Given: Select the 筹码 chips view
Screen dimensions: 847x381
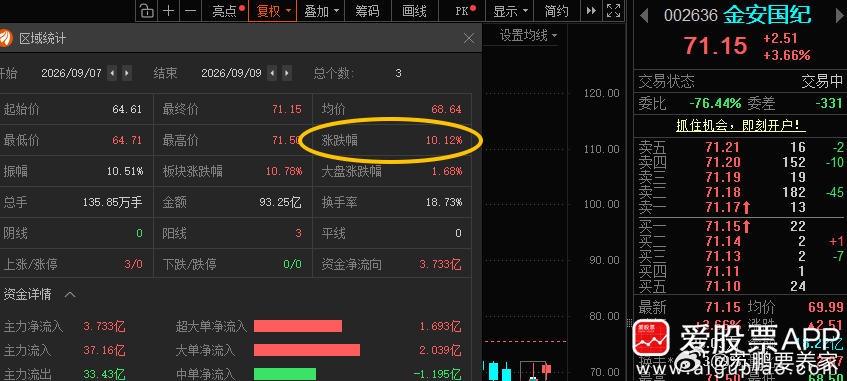Looking at the screenshot, I should 367,11.
